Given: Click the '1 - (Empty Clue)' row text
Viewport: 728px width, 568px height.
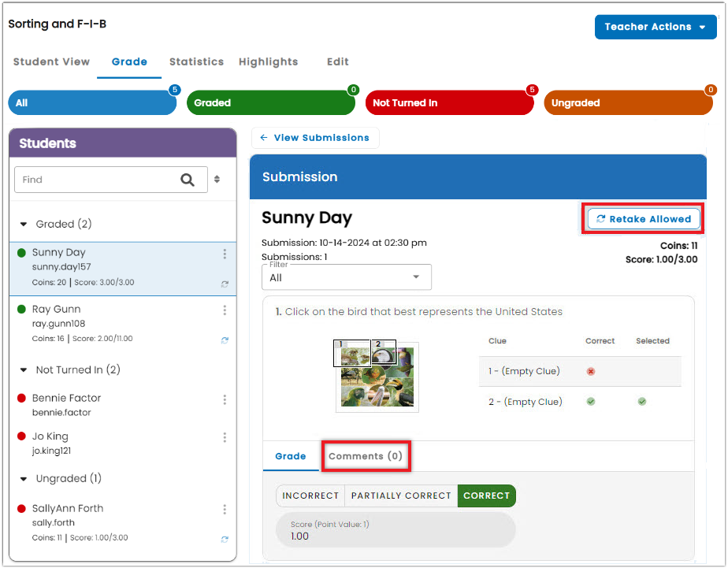Looking at the screenshot, I should tap(524, 371).
